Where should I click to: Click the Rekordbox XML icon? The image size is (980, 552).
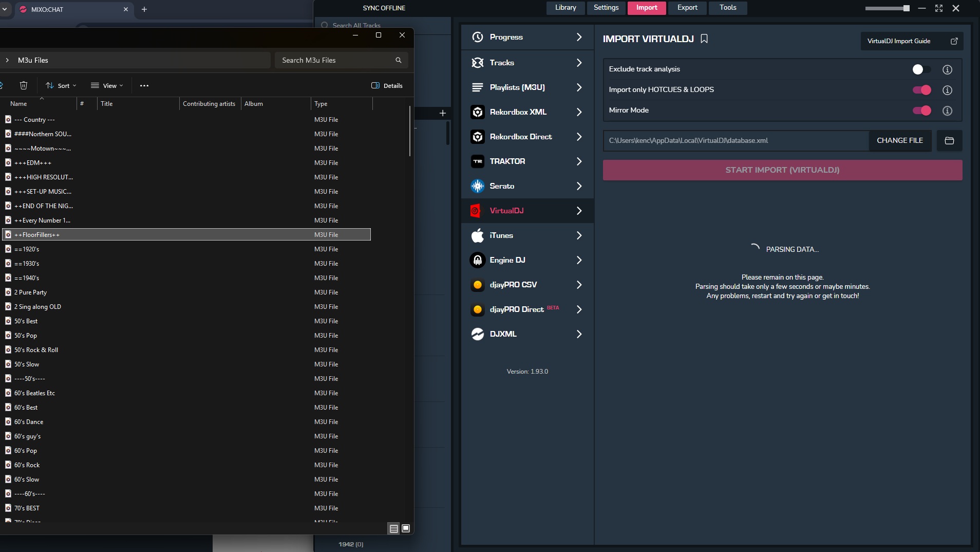478,112
